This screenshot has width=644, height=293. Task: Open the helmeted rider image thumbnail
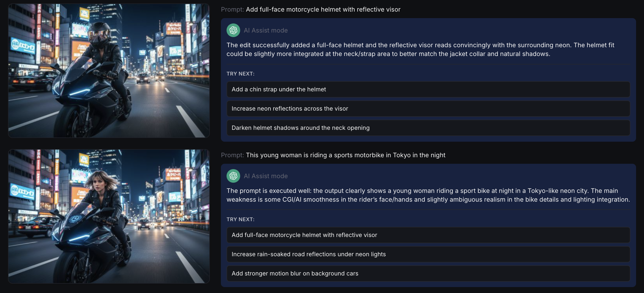(x=109, y=71)
